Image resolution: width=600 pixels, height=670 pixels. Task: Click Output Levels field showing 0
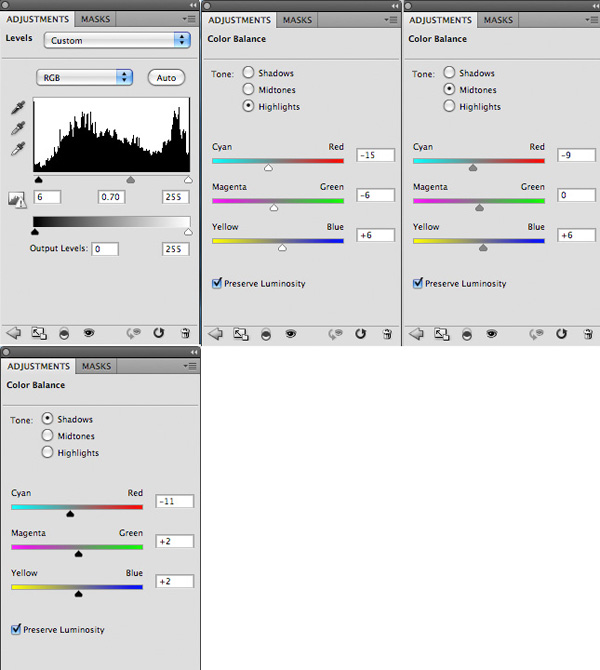click(x=105, y=249)
